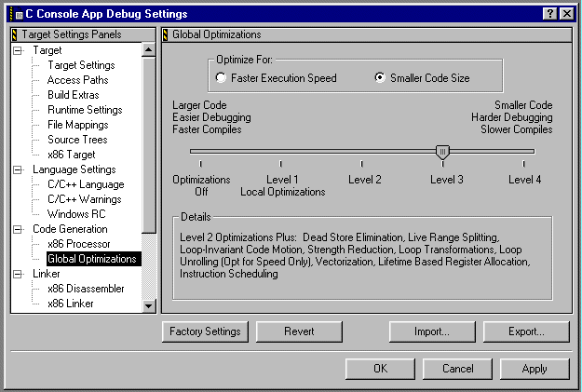Click the title bar help question-mark button
Viewport: 582px width, 392px height.
pyautogui.click(x=549, y=14)
